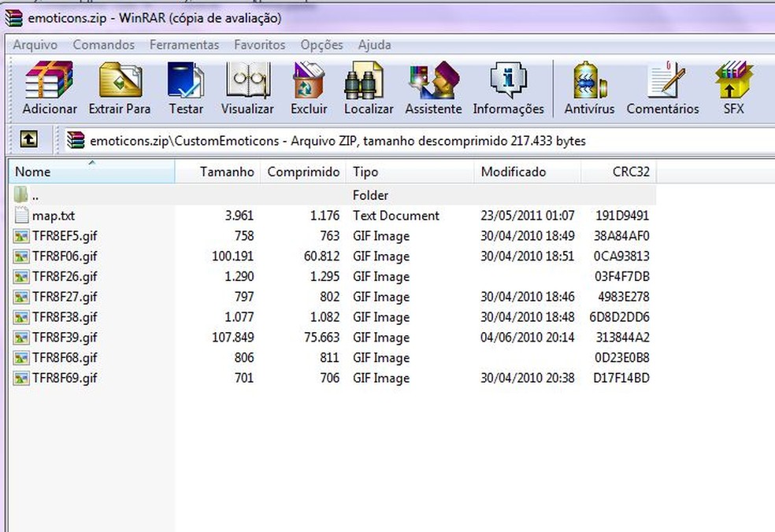Click size value 3.961
This screenshot has height=532, width=775.
239,216
